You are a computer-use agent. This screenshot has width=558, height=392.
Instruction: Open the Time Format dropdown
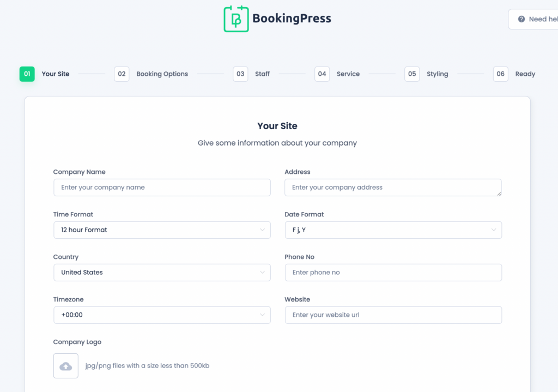coord(162,230)
